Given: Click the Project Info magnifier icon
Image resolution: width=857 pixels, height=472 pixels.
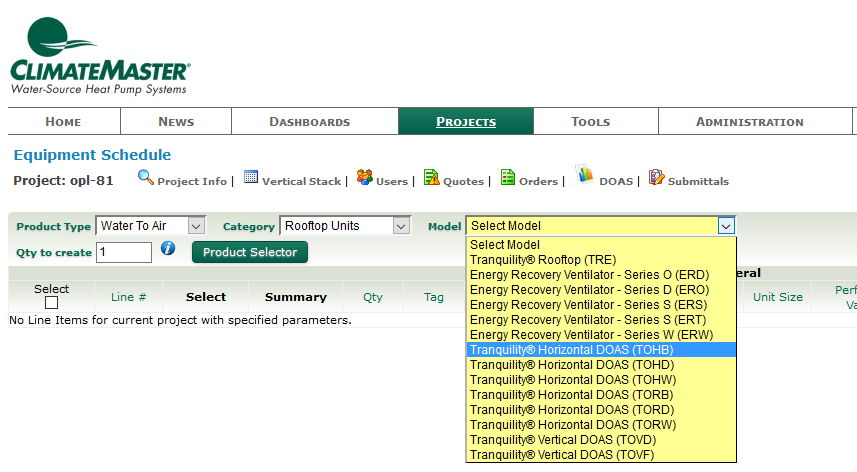Looking at the screenshot, I should click(x=145, y=177).
